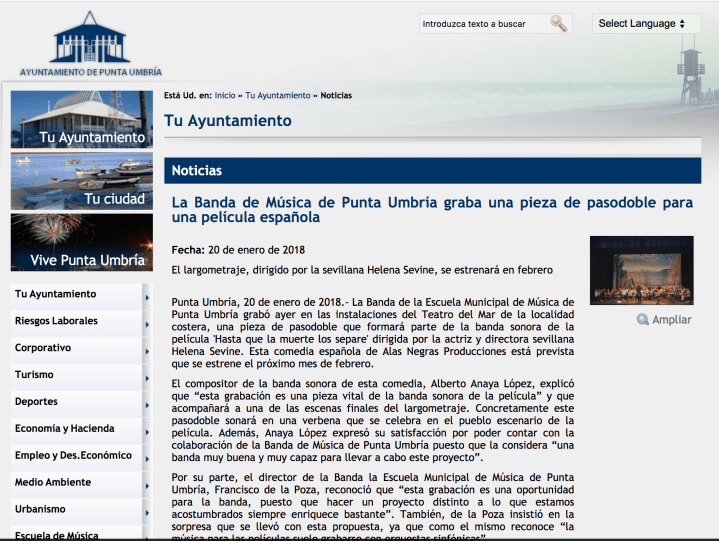Image resolution: width=719 pixels, height=541 pixels.
Task: Click the Inicio breadcrumb link
Action: 225,95
